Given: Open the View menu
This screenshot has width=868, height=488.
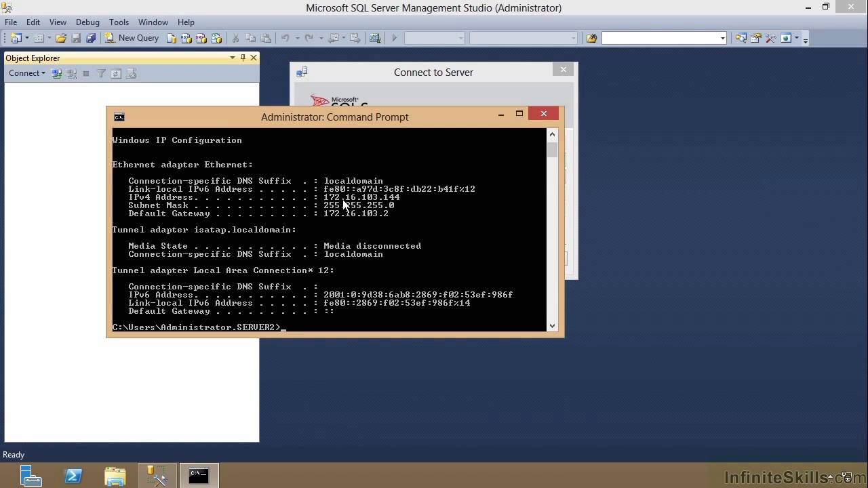Looking at the screenshot, I should (x=58, y=22).
